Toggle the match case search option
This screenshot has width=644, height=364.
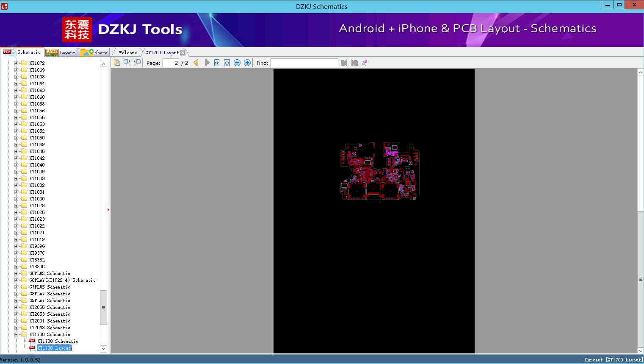(365, 63)
